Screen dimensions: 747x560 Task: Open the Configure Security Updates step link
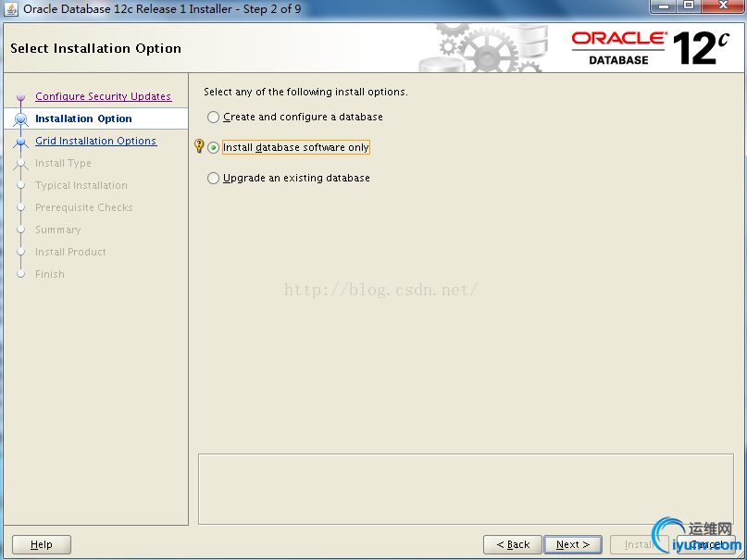pyautogui.click(x=104, y=96)
